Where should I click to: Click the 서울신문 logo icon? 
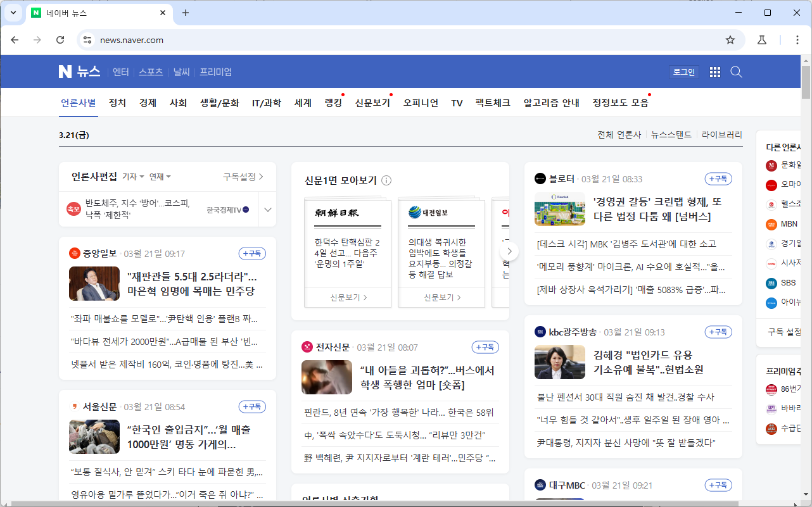pos(75,406)
